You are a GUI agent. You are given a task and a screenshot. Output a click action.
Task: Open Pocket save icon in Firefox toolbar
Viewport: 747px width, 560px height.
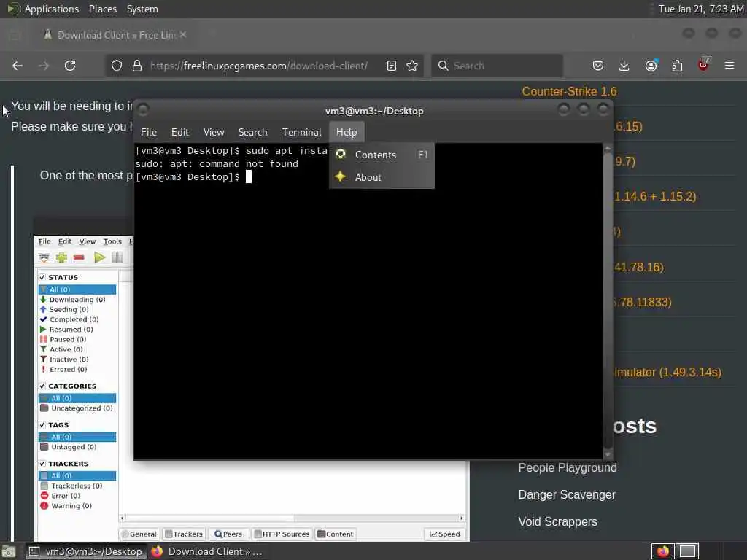(598, 66)
